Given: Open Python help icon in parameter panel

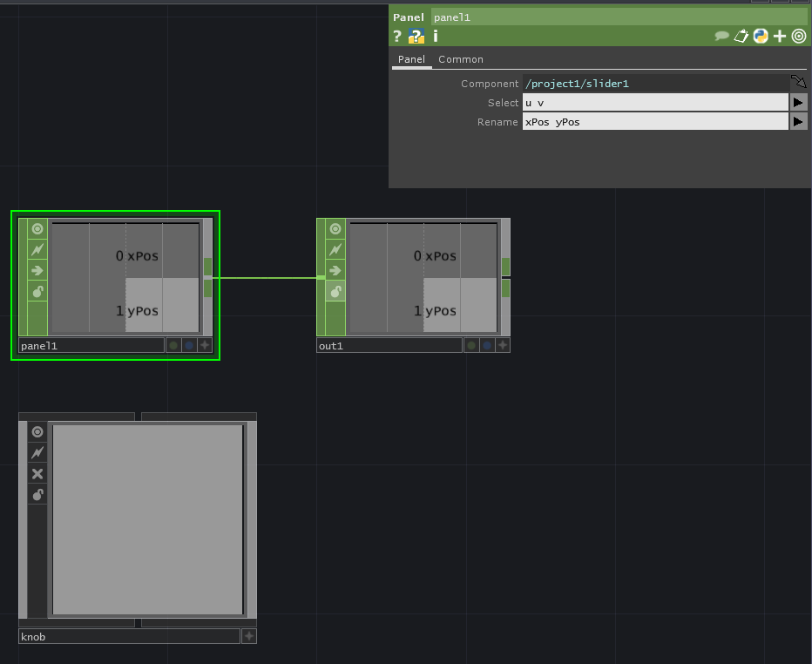Looking at the screenshot, I should (x=416, y=36).
